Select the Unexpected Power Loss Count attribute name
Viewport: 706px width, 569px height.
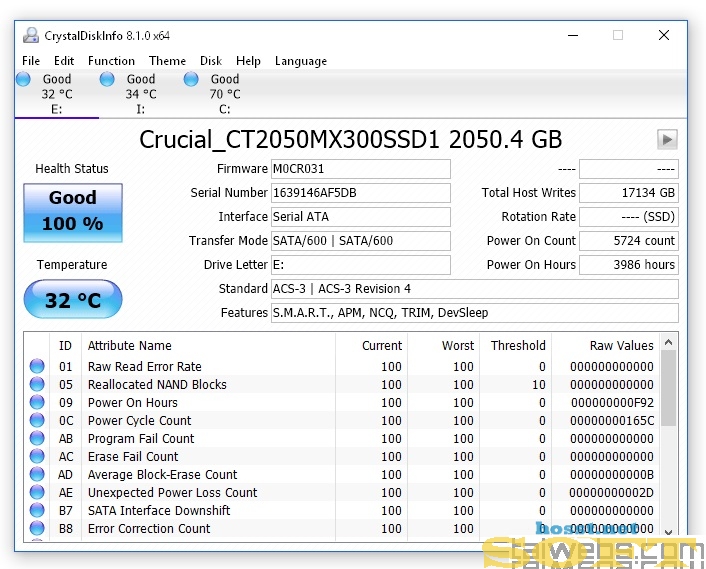point(172,492)
